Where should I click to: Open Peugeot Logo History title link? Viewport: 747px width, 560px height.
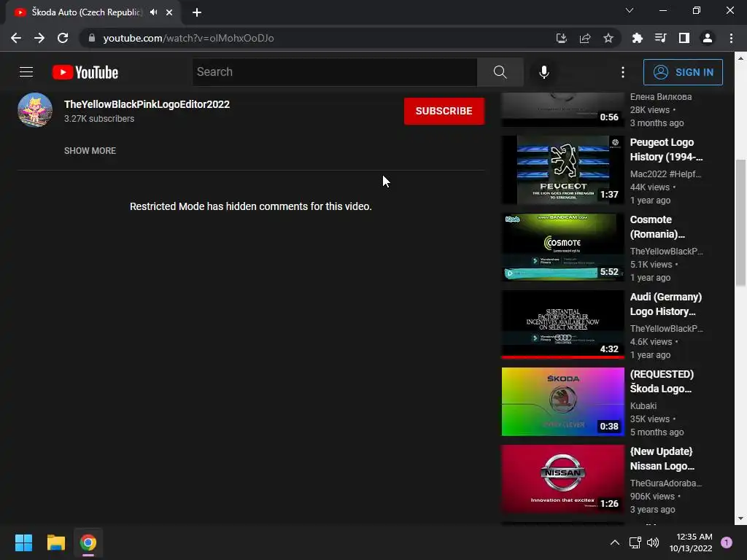pyautogui.click(x=666, y=149)
